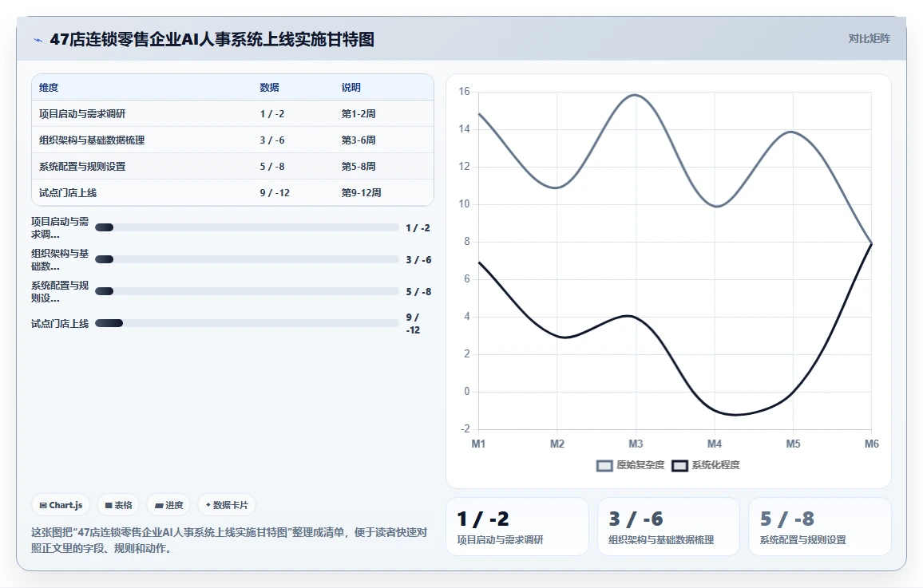Open the 1 / -2 项目启动与需求调研 card
This screenshot has height=588, width=923.
click(517, 527)
